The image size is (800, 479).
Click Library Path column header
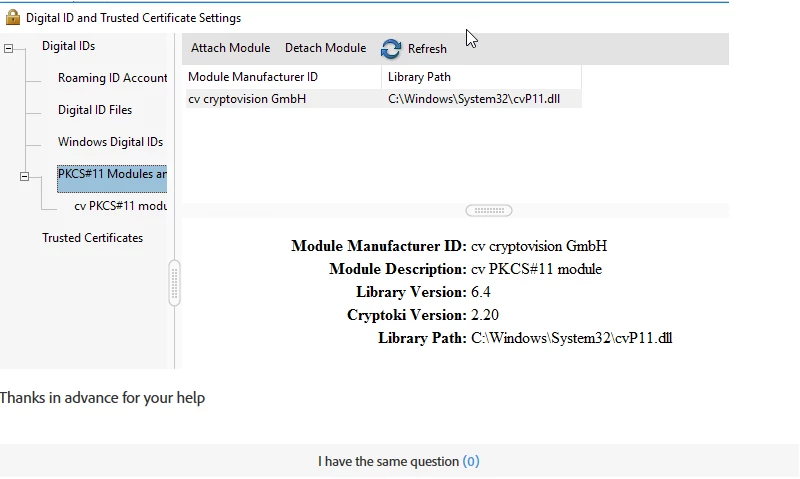[481, 77]
